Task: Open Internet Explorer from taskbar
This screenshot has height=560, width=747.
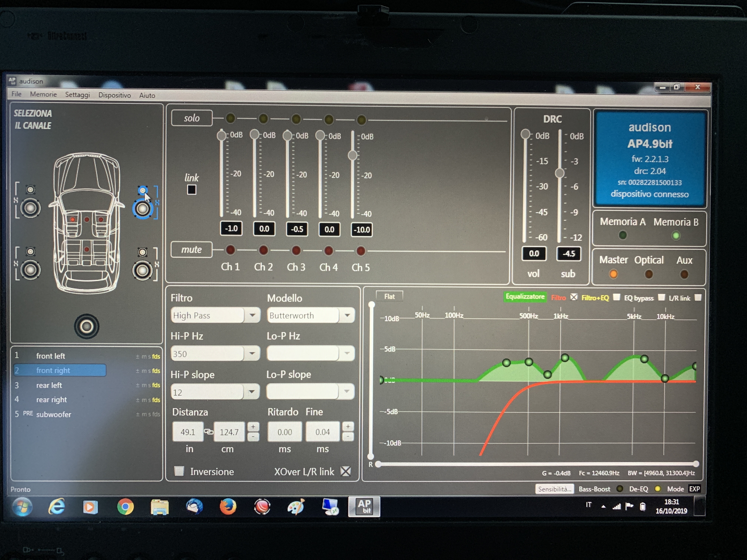Action: (56, 506)
